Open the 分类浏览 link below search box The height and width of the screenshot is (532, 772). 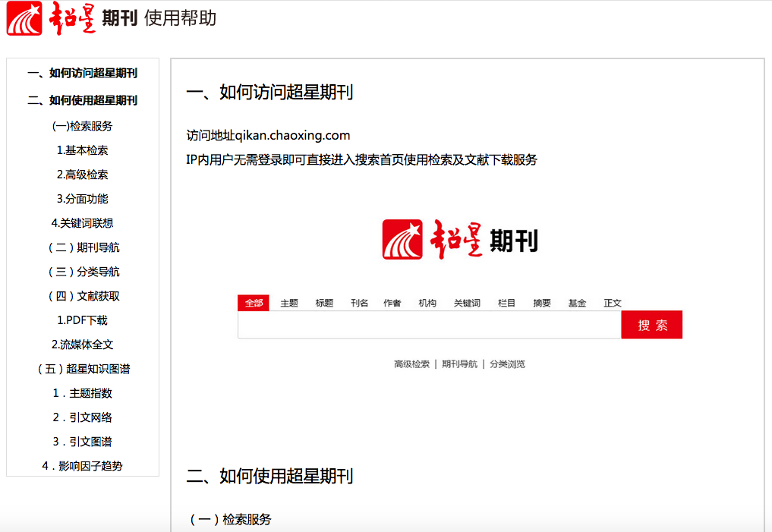pos(507,364)
